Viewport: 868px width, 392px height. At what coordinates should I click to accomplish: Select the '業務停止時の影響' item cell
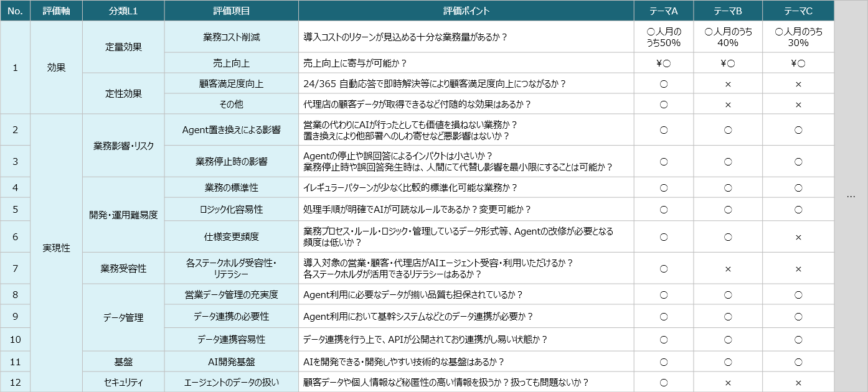(x=232, y=161)
